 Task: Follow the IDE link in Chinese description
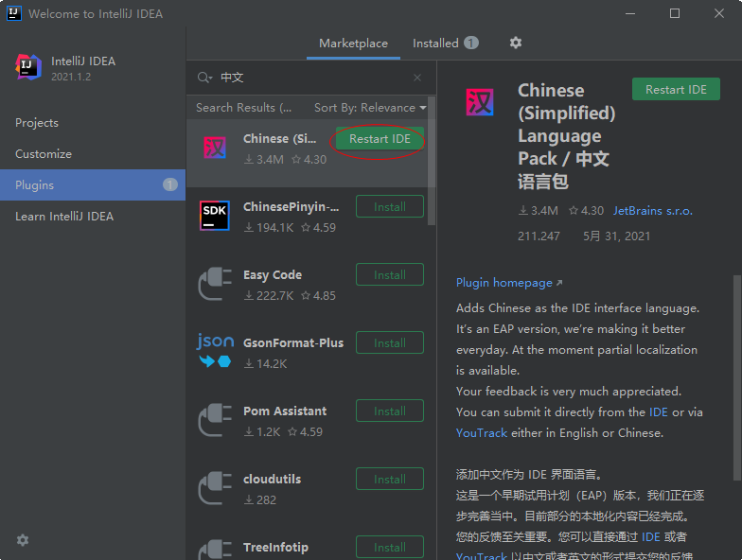point(651,537)
